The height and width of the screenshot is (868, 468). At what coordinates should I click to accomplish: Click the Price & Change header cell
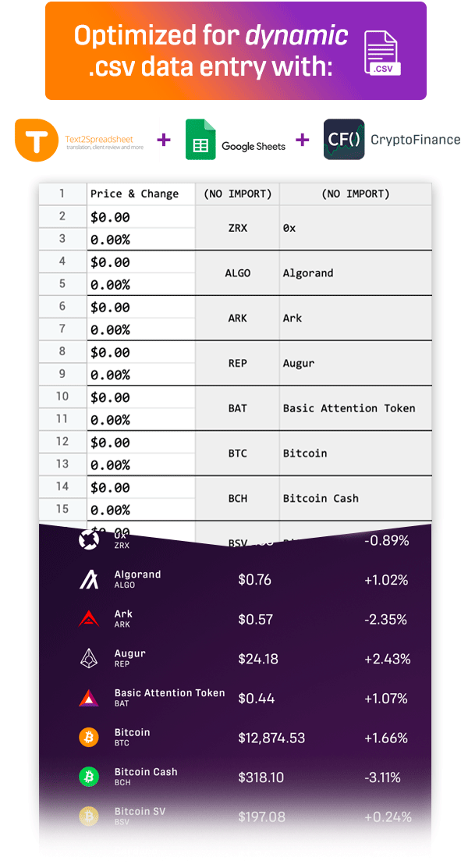pos(141,194)
